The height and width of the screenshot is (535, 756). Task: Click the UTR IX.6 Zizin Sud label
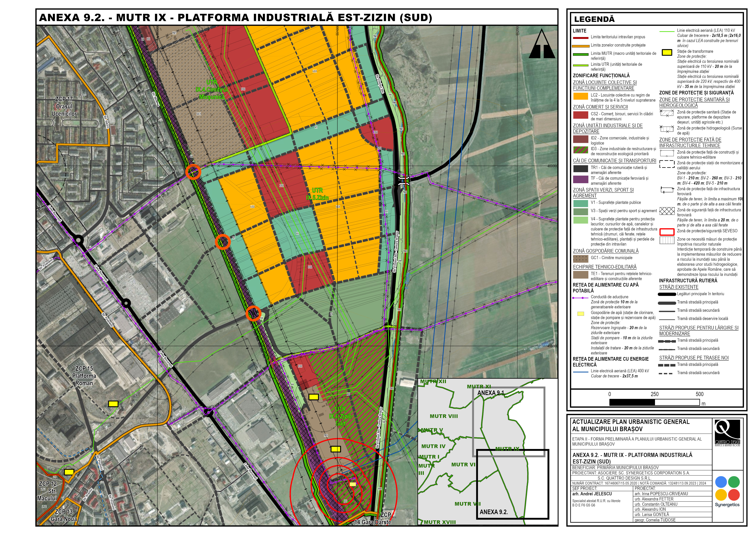click(340, 416)
